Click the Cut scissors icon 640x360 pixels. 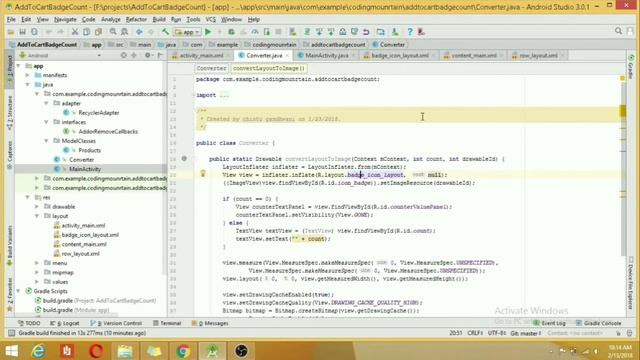tap(75, 32)
